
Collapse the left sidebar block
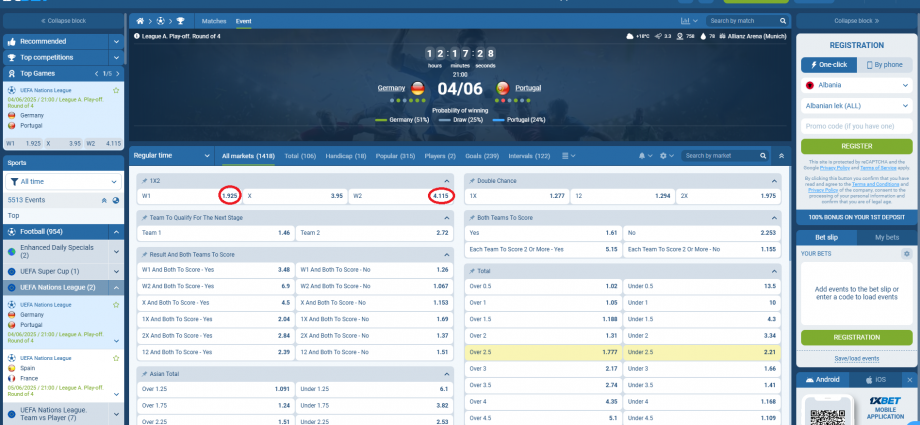coord(64,21)
